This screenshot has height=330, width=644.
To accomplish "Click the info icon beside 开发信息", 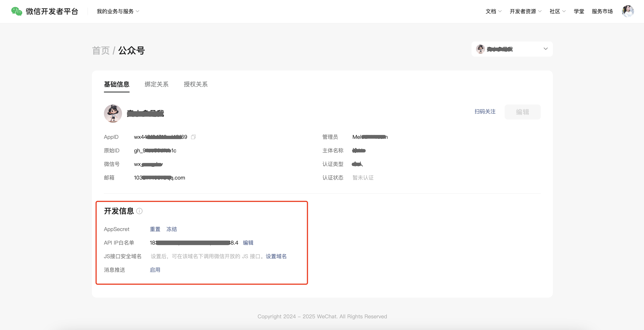I will (140, 211).
